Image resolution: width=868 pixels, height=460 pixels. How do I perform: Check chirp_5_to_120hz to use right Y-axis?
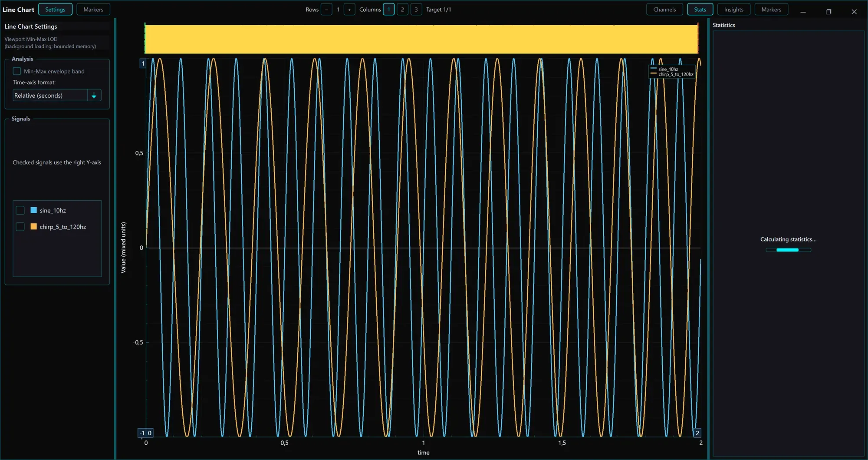(20, 227)
